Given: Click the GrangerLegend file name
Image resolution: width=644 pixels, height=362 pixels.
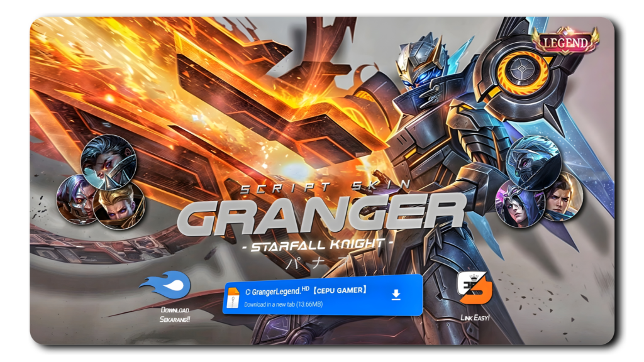Looking at the screenshot, I should [275, 291].
